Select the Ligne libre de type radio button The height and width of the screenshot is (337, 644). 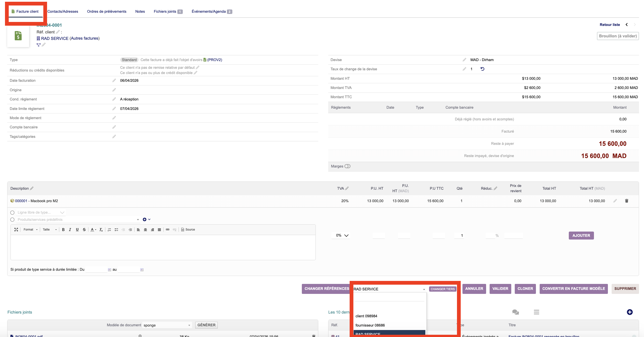12,212
